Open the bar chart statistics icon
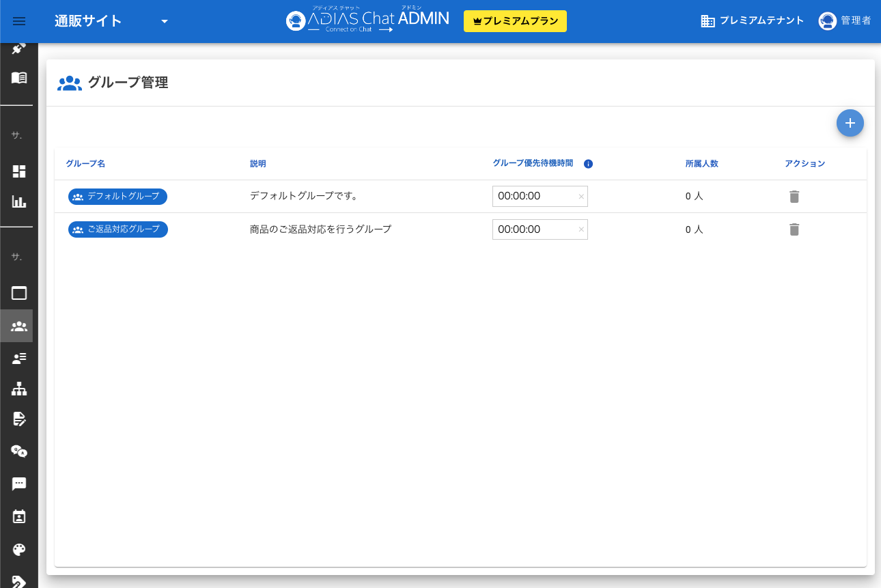Viewport: 881px width, 588px height. click(19, 201)
